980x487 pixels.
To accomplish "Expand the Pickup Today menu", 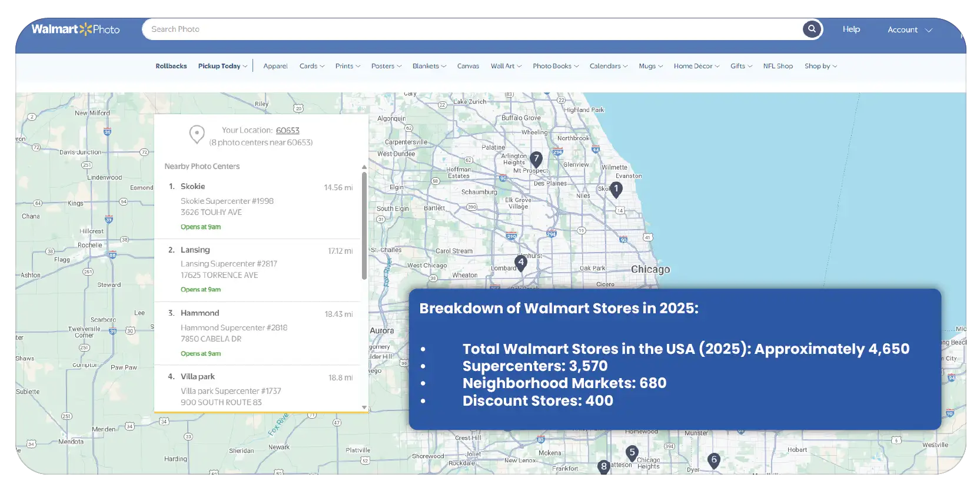I will point(222,66).
